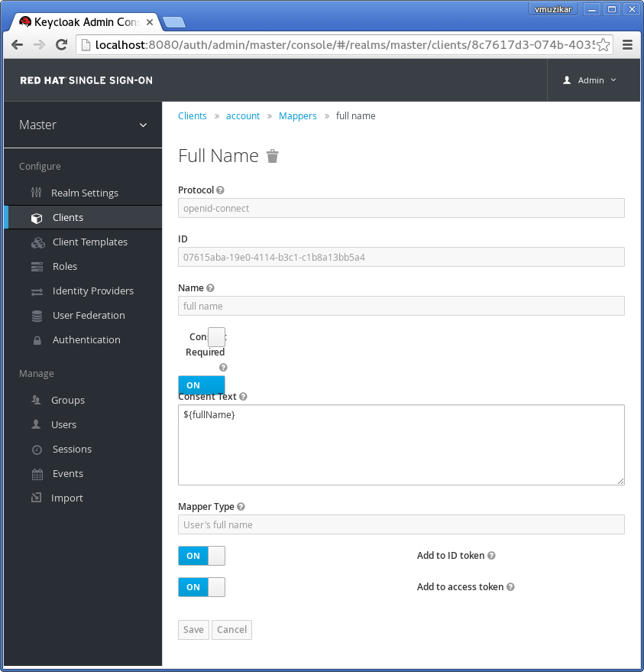Click the Sessions clock icon
Viewport: 644px width, 672px height.
pyautogui.click(x=37, y=450)
